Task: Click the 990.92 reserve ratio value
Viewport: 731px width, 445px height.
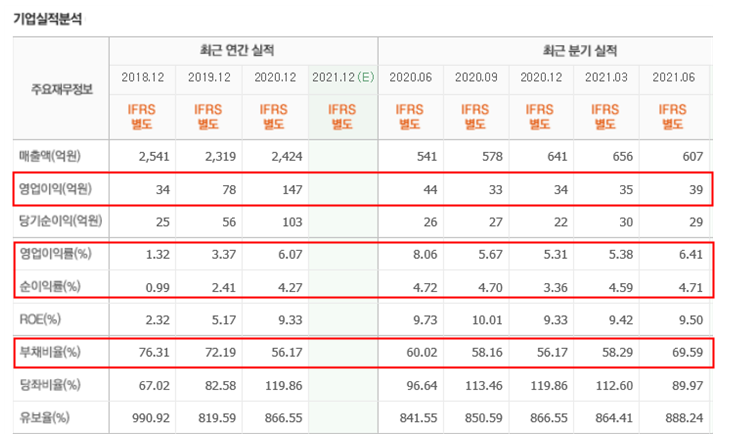Action: (151, 418)
